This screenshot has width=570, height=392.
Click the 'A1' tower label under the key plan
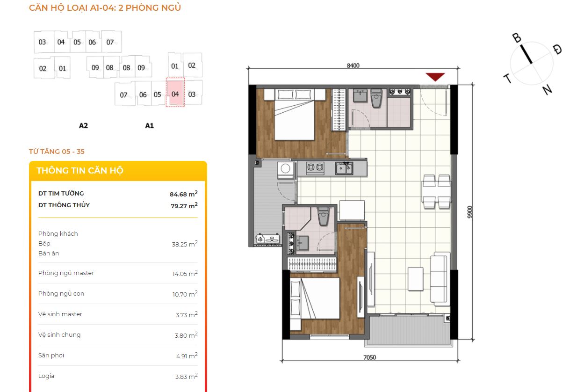click(150, 125)
